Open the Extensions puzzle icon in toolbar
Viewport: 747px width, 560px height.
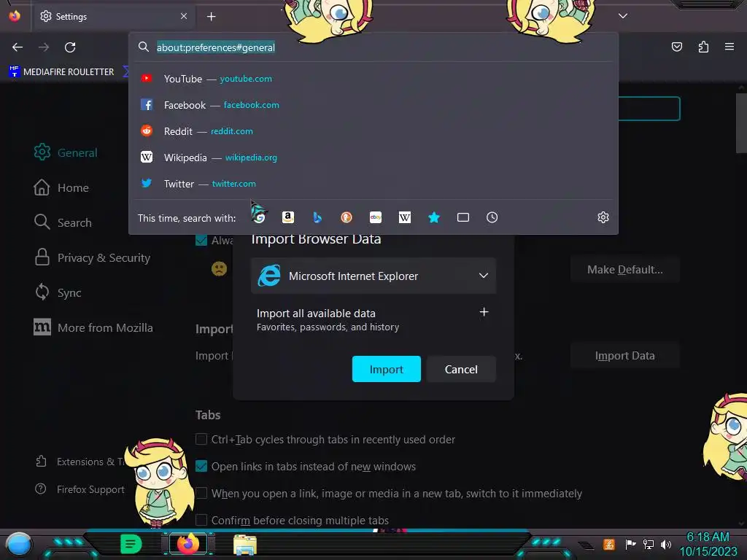click(703, 47)
